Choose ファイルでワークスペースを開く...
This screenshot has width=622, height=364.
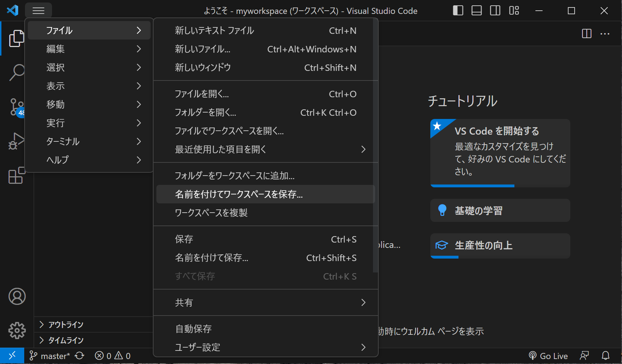pyautogui.click(x=265, y=131)
